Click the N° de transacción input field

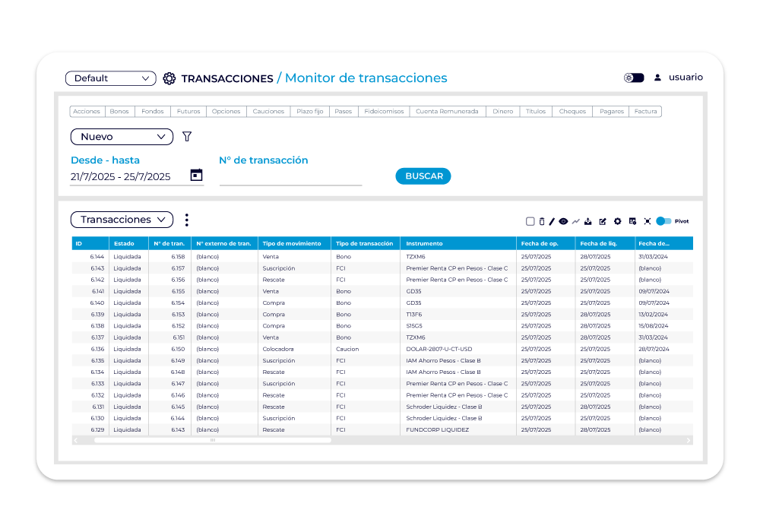pos(290,176)
